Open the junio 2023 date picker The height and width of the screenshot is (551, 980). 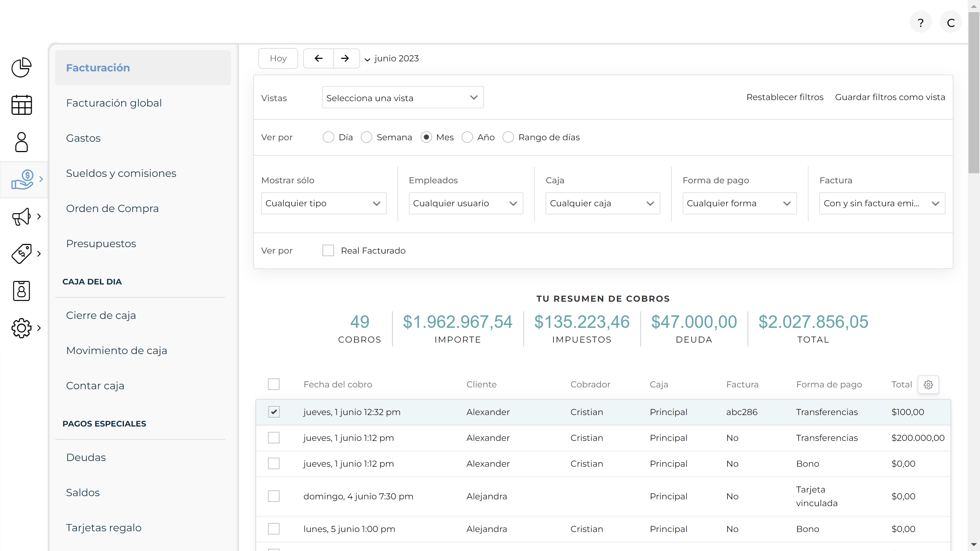pyautogui.click(x=391, y=58)
